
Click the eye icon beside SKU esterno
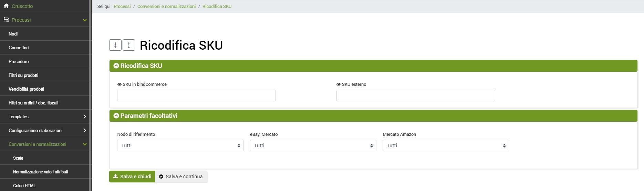(x=339, y=84)
